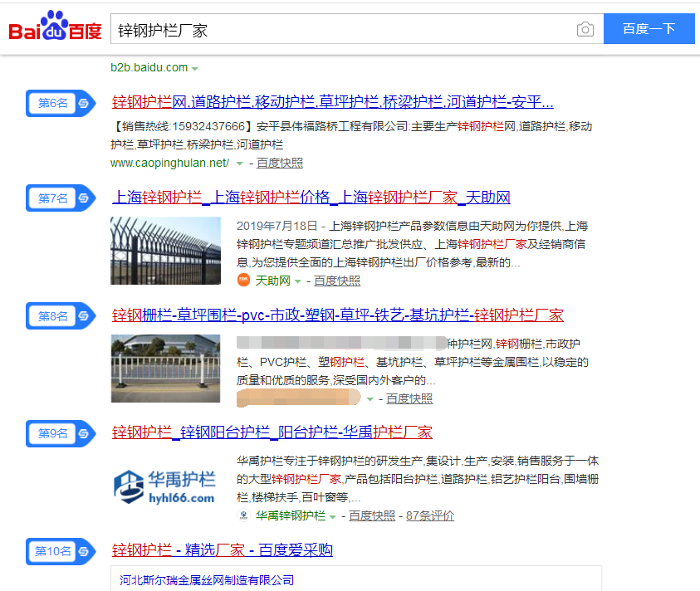Open camera image search in search box
Viewport: 700px width, 591px height.
tap(585, 29)
